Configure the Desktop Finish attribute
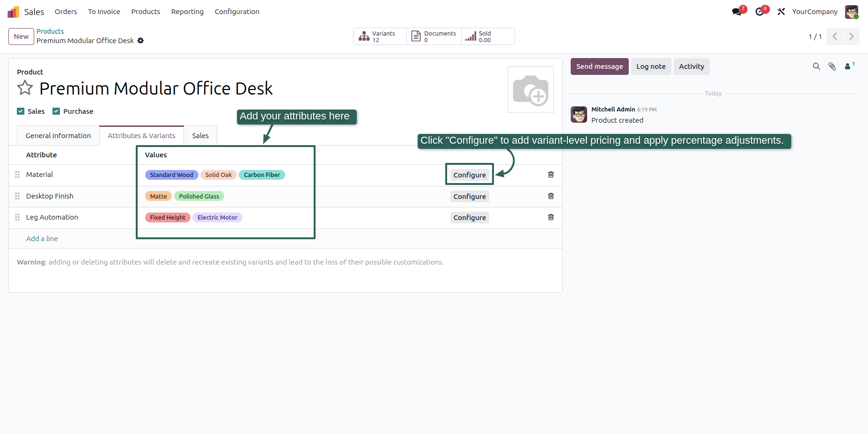 470,197
